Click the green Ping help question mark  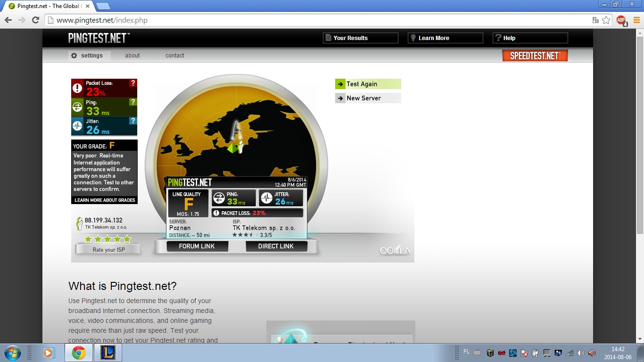(x=133, y=102)
